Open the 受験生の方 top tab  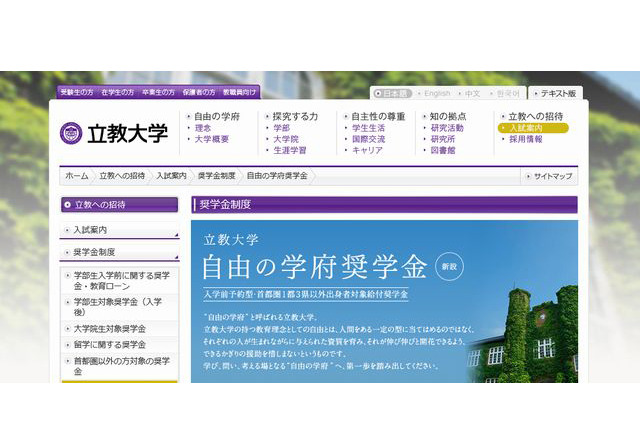coord(77,93)
